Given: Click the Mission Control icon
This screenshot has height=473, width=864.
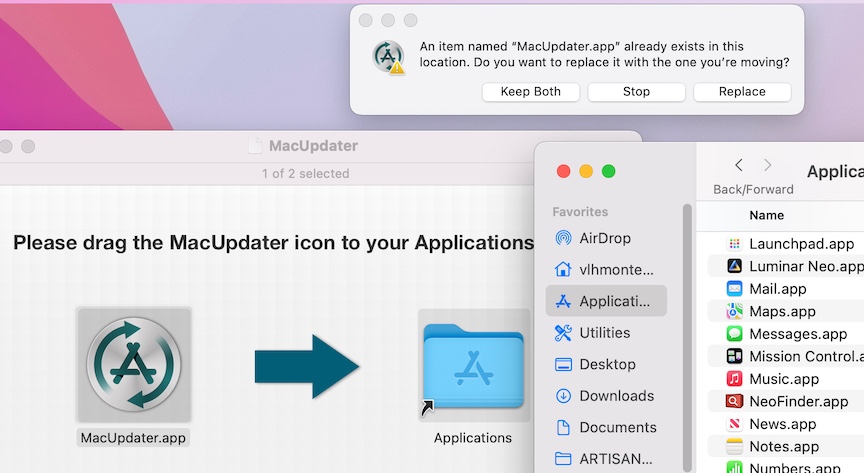Looking at the screenshot, I should [734, 357].
